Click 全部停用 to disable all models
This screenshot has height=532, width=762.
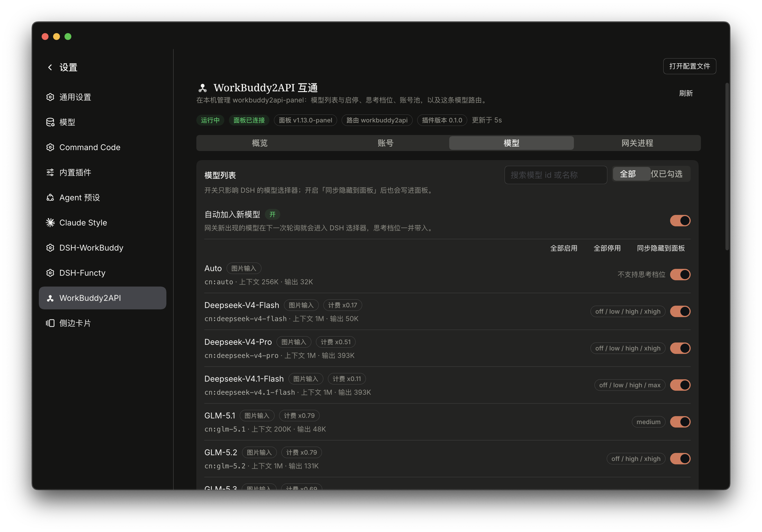607,248
